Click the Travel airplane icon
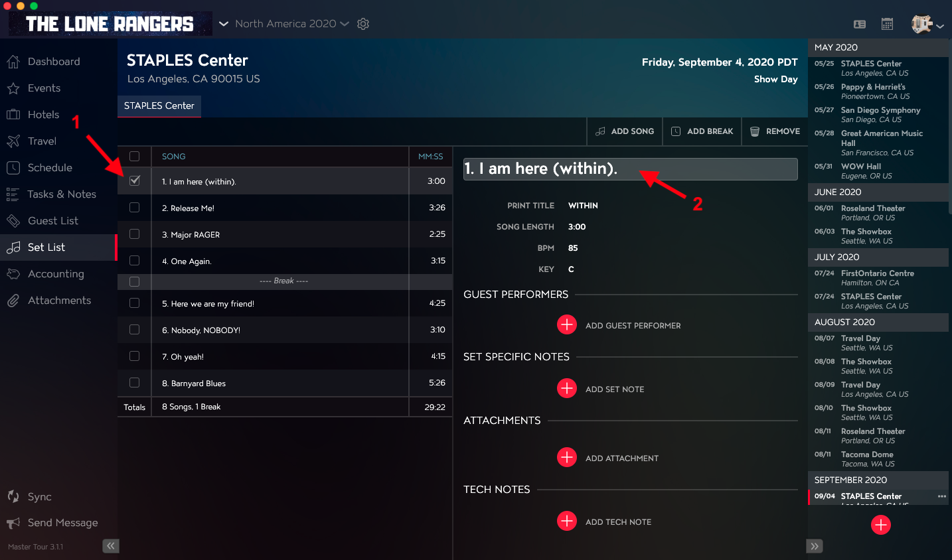952x560 pixels. [13, 141]
